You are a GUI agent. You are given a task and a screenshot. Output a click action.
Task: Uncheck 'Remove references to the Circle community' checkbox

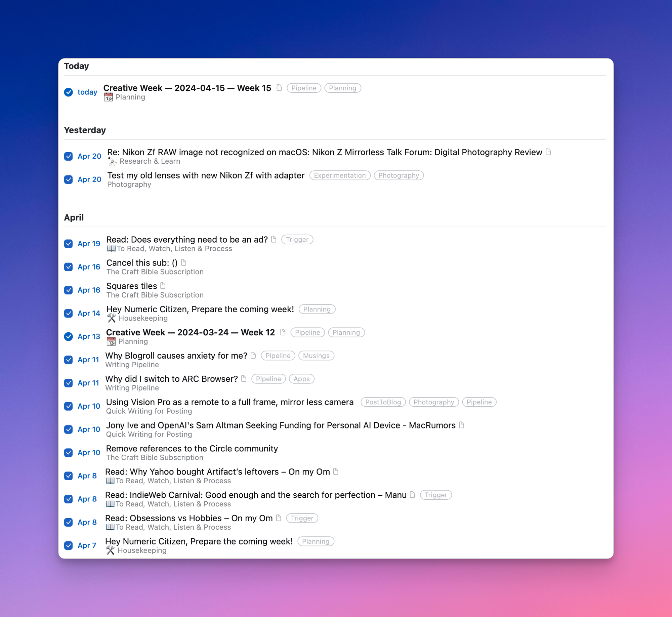click(69, 453)
